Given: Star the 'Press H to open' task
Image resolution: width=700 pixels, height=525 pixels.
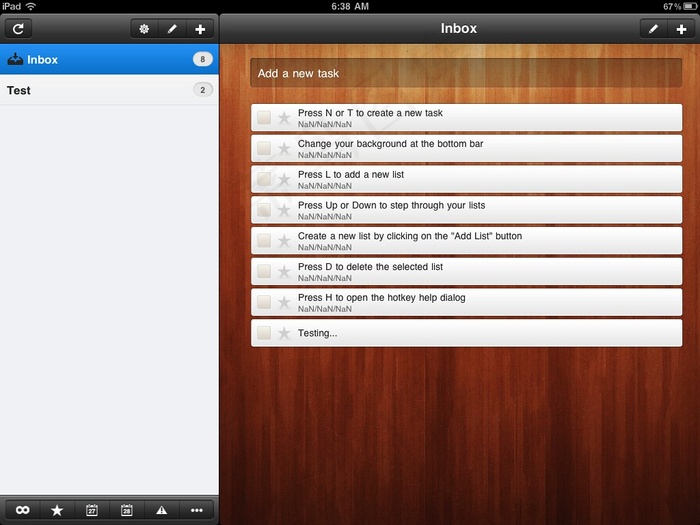Looking at the screenshot, I should [284, 302].
